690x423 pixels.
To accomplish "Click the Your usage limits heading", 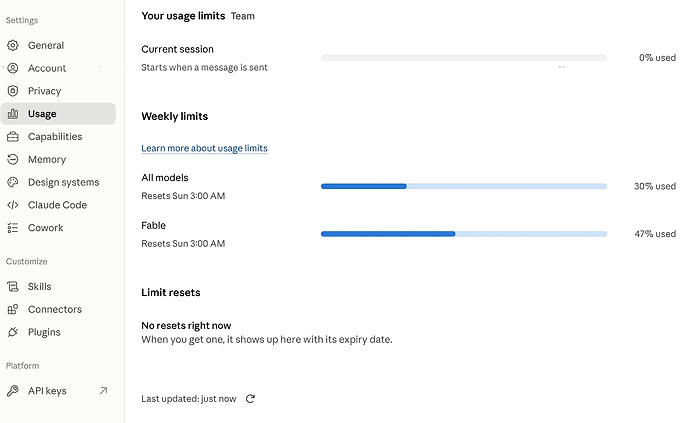I will coord(183,16).
